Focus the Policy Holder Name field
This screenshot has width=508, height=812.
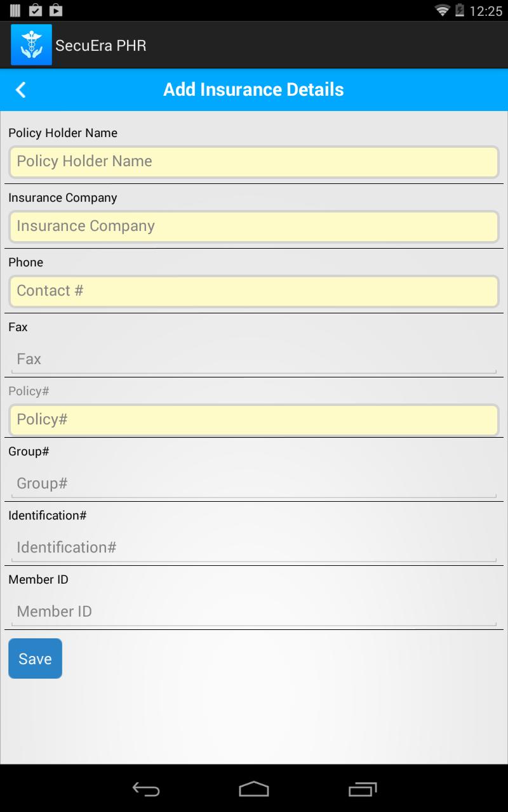pyautogui.click(x=254, y=162)
